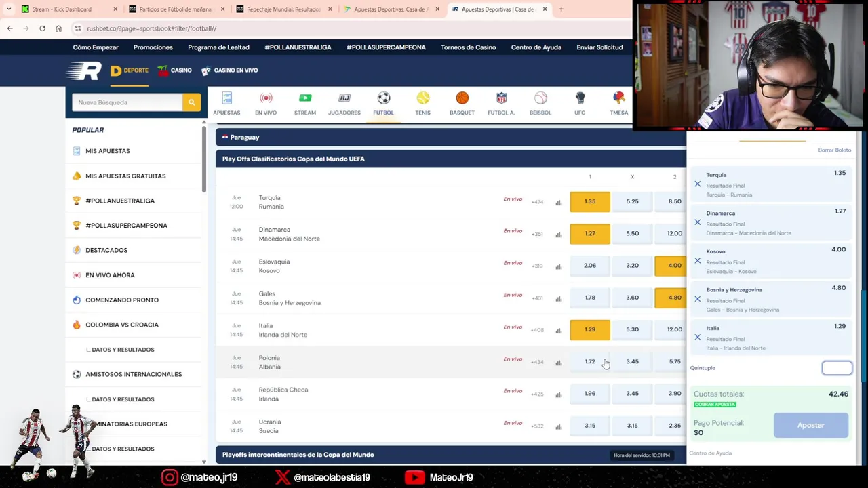868x488 pixels.
Task: Click the orange search magnifier button
Action: 191,102
